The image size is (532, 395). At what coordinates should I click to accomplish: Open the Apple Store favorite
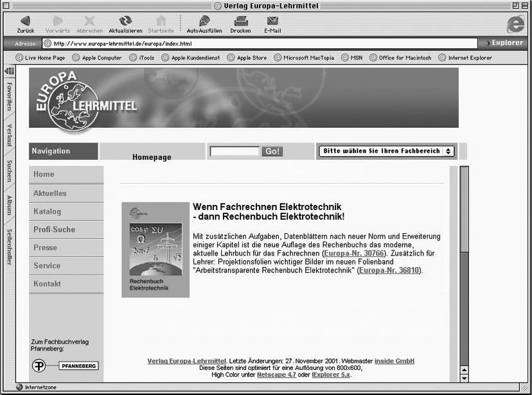[247, 58]
